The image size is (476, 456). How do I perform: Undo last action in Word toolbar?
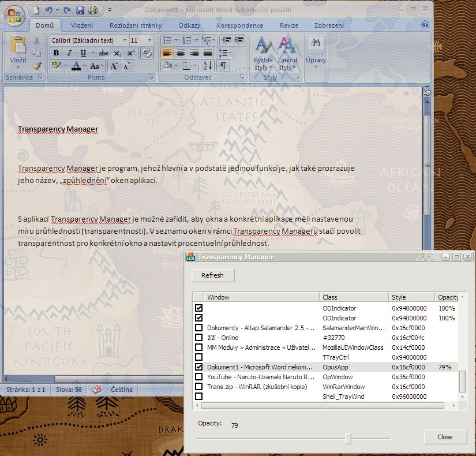coord(48,10)
